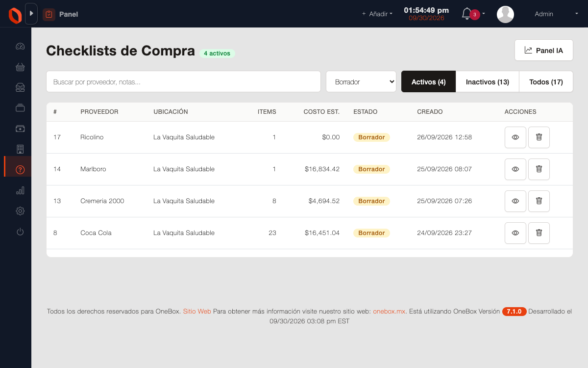588x368 pixels.
Task: Focus the search by proveedor field
Action: pos(183,81)
